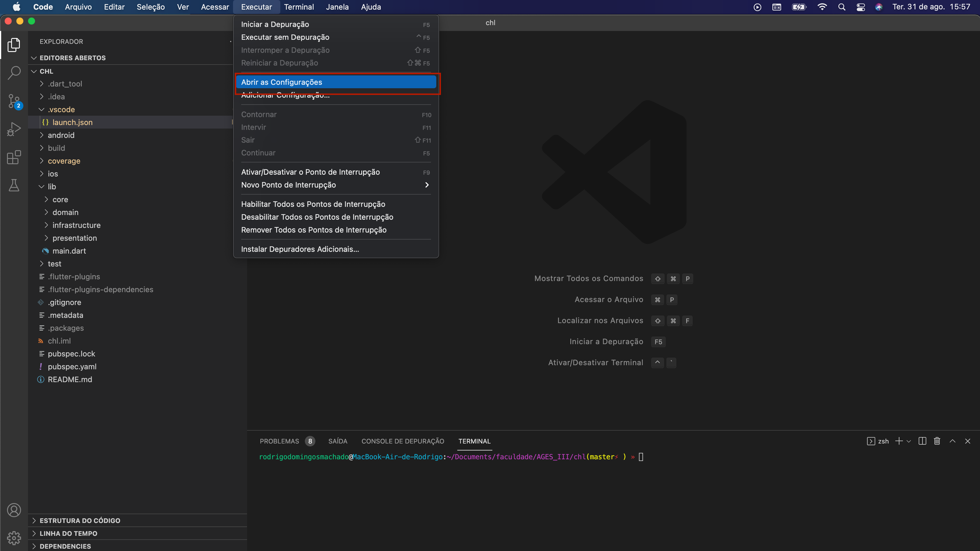Toggle Ativar/Desativar o Ponto de Interrupção
This screenshot has height=551, width=980.
click(310, 172)
